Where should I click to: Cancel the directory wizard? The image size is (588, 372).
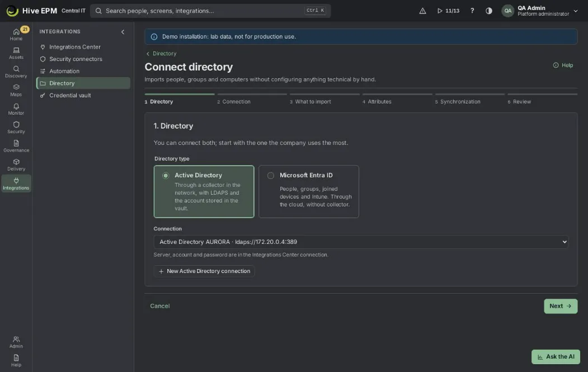160,306
